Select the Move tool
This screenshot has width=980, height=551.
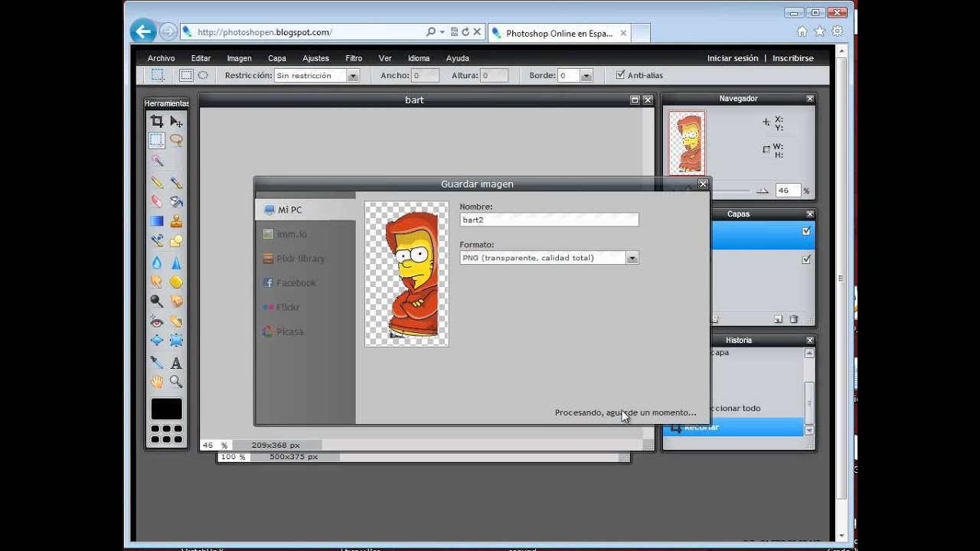coord(176,121)
